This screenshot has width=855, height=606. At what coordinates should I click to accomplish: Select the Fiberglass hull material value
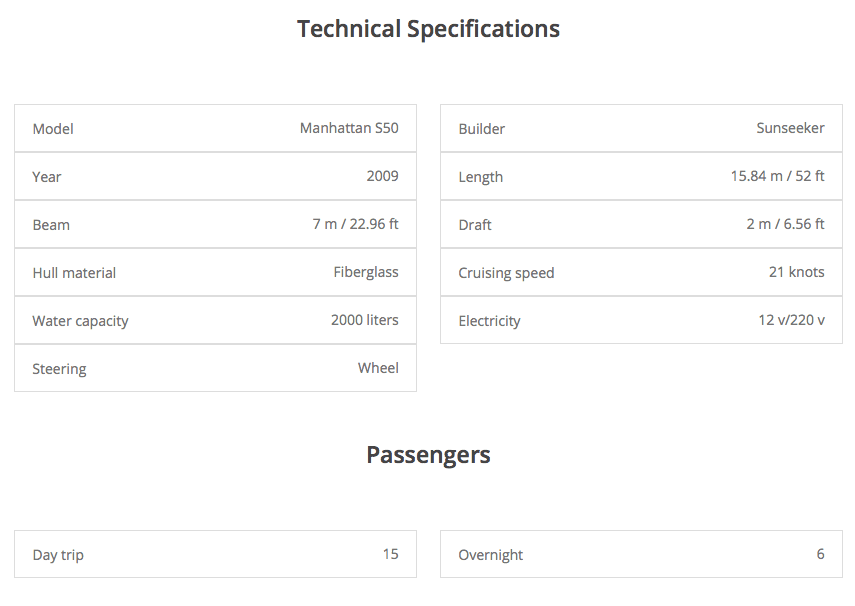pyautogui.click(x=366, y=272)
